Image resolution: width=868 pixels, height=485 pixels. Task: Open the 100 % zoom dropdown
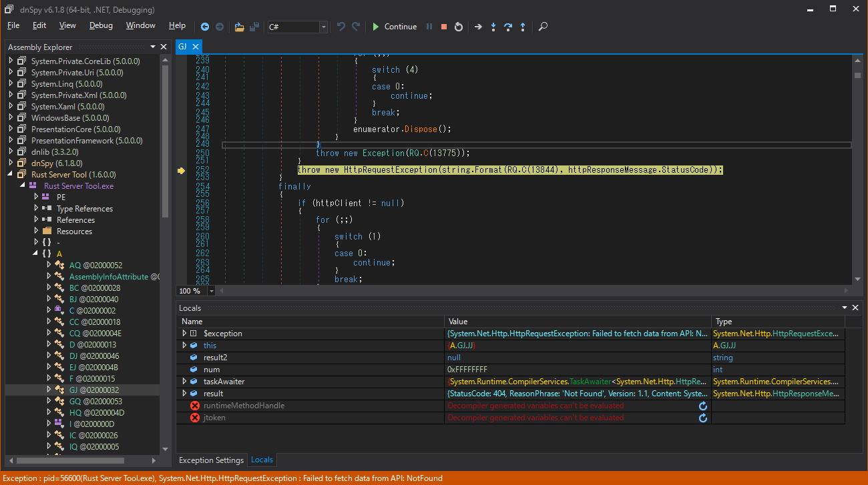212,291
